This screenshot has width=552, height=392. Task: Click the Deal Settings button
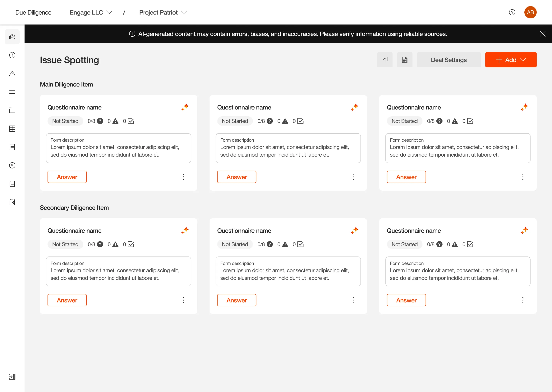click(449, 60)
